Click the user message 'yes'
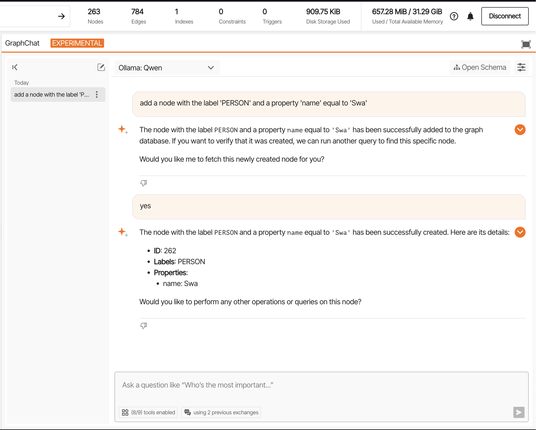Image resolution: width=536 pixels, height=430 pixels. click(329, 206)
